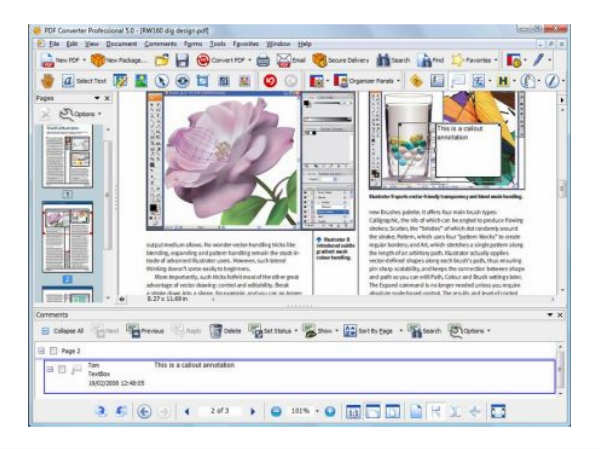Click the zoom in plus button
The height and width of the screenshot is (450, 600).
pos(330,411)
